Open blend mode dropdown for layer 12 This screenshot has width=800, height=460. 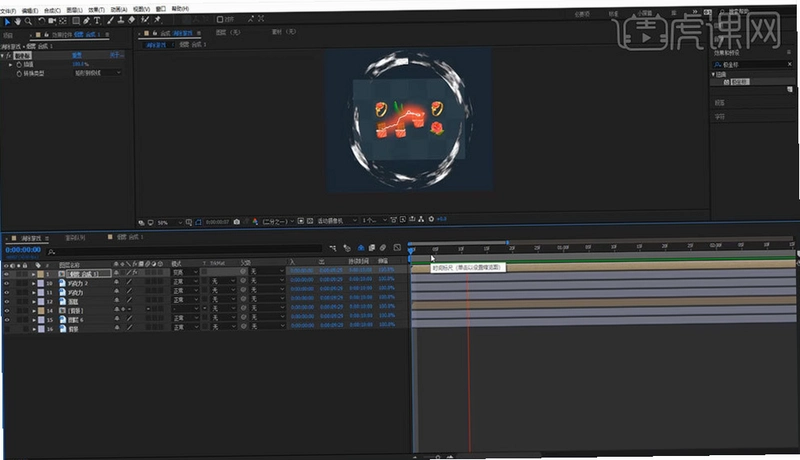[x=185, y=300]
